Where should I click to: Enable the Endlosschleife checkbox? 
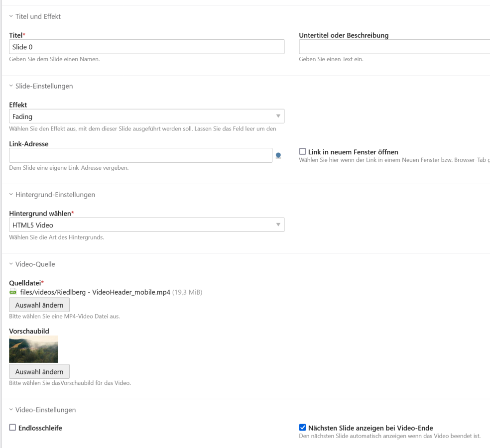click(x=12, y=428)
